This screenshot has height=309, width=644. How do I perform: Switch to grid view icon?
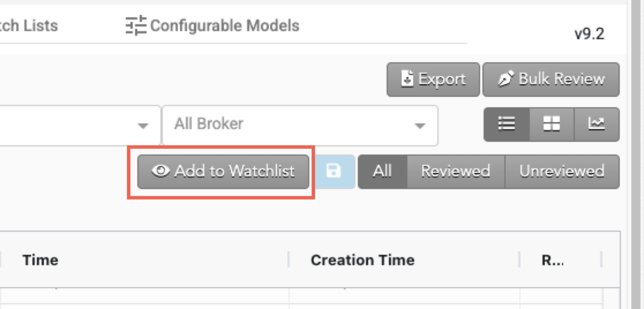coord(552,124)
